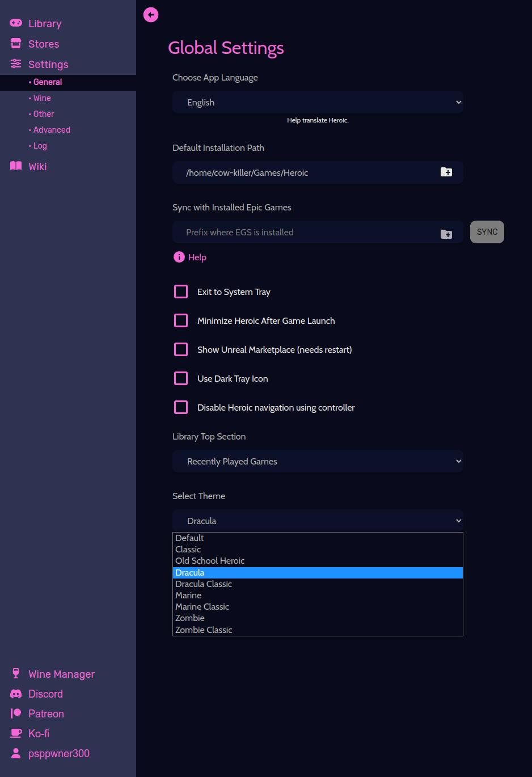Viewport: 532px width, 777px height.
Task: Pick Marine Classic theme
Action: (x=318, y=607)
